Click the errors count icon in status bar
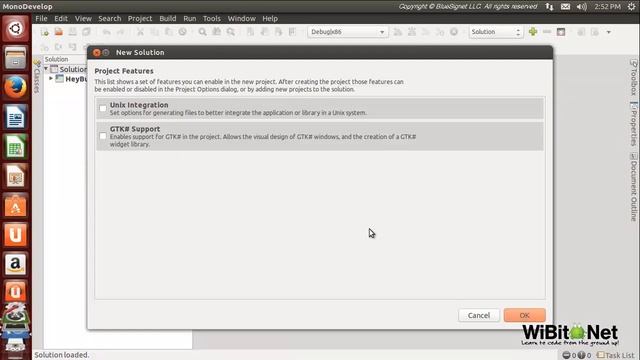Viewport: 640px width, 360px height. click(x=567, y=355)
